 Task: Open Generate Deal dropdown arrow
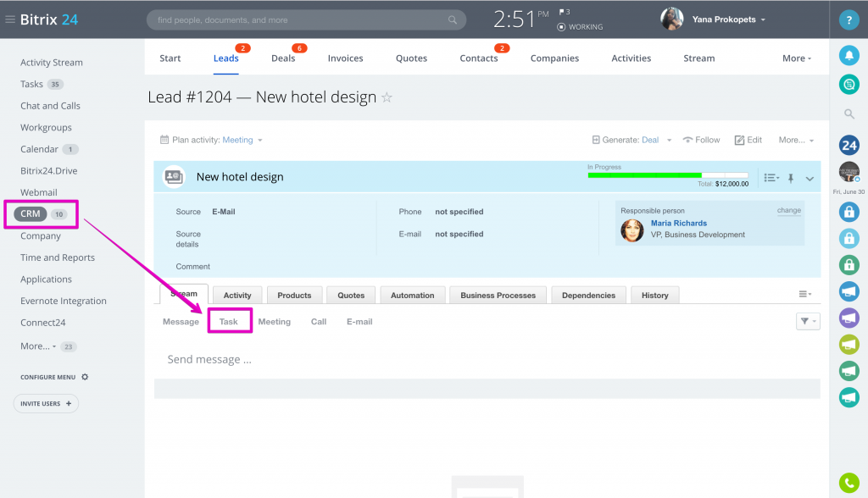pyautogui.click(x=669, y=140)
